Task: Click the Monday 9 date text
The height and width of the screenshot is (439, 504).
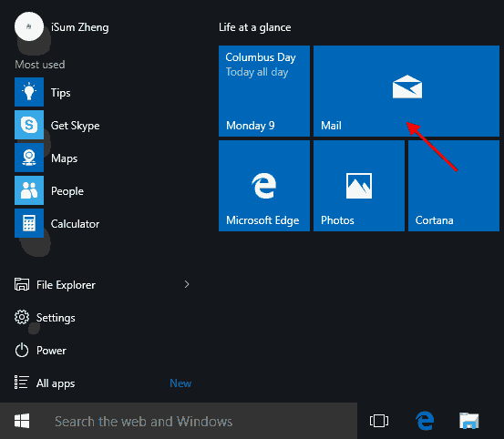Action: point(251,126)
